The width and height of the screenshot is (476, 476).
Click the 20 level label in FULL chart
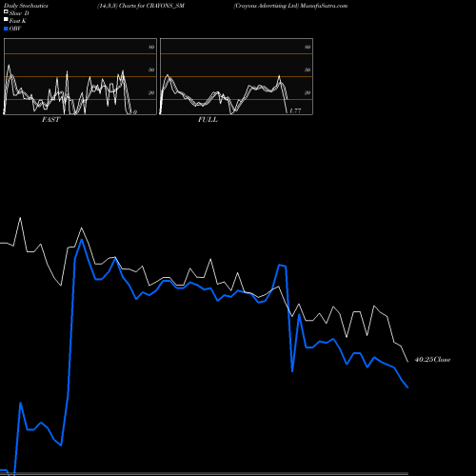pos(307,92)
